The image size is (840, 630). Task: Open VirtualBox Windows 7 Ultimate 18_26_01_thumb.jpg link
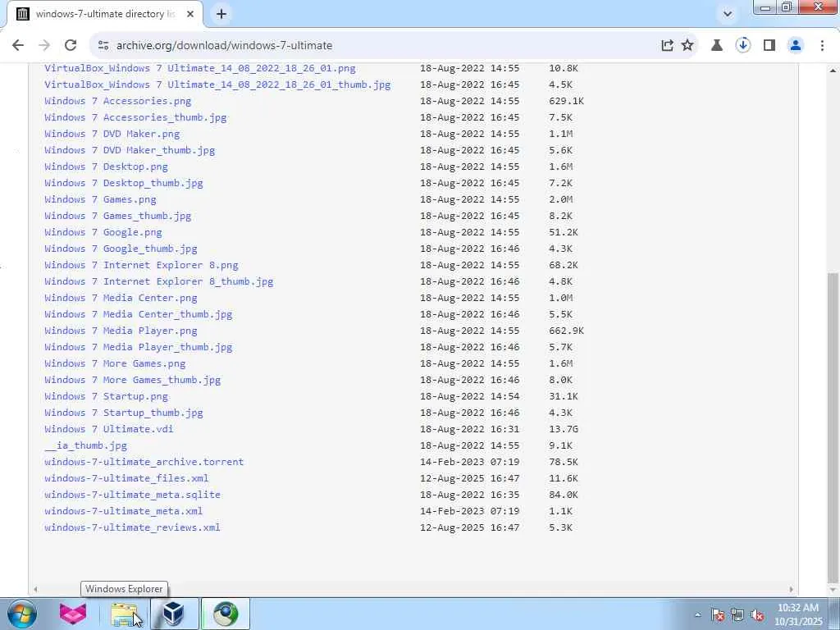[217, 84]
